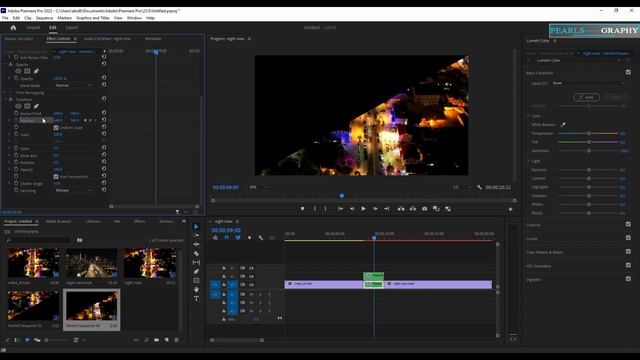Open Sampling dropdown showing Bilinear
Screen dimensions: 640x360
click(x=73, y=190)
